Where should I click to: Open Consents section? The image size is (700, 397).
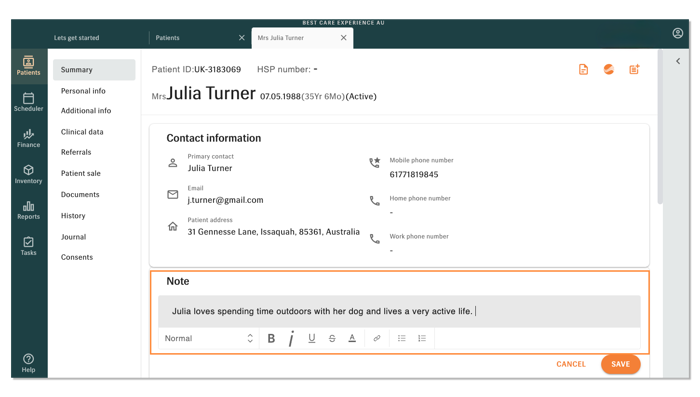77,257
